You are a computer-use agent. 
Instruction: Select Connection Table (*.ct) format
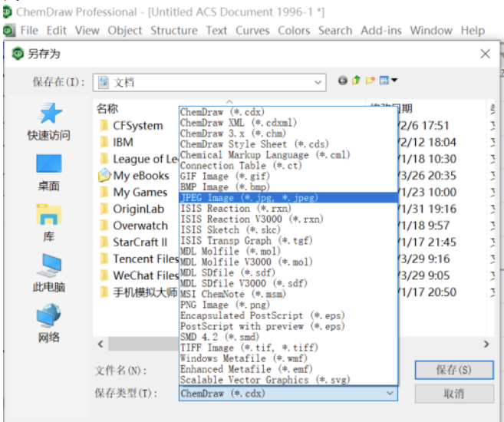288,166
